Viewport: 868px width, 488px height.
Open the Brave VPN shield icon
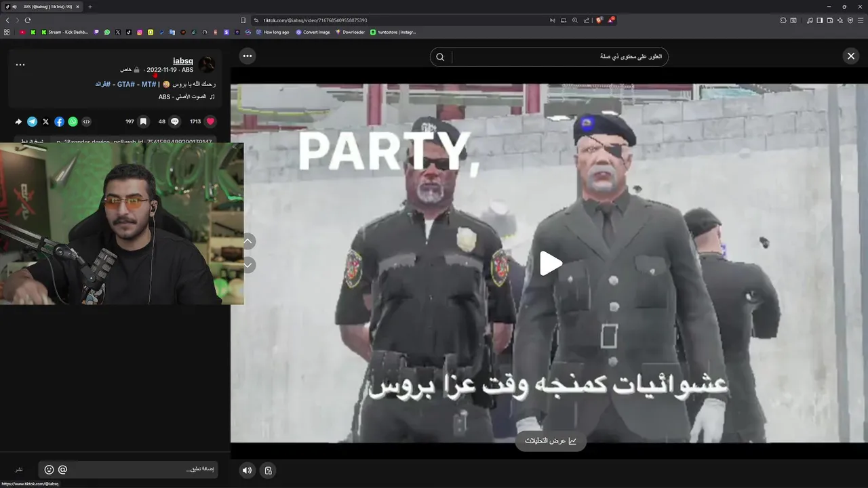[850, 20]
